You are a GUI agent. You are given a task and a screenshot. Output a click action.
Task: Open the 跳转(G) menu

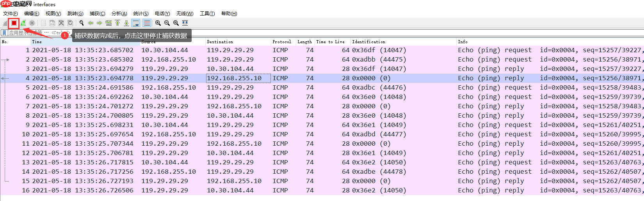(x=75, y=14)
